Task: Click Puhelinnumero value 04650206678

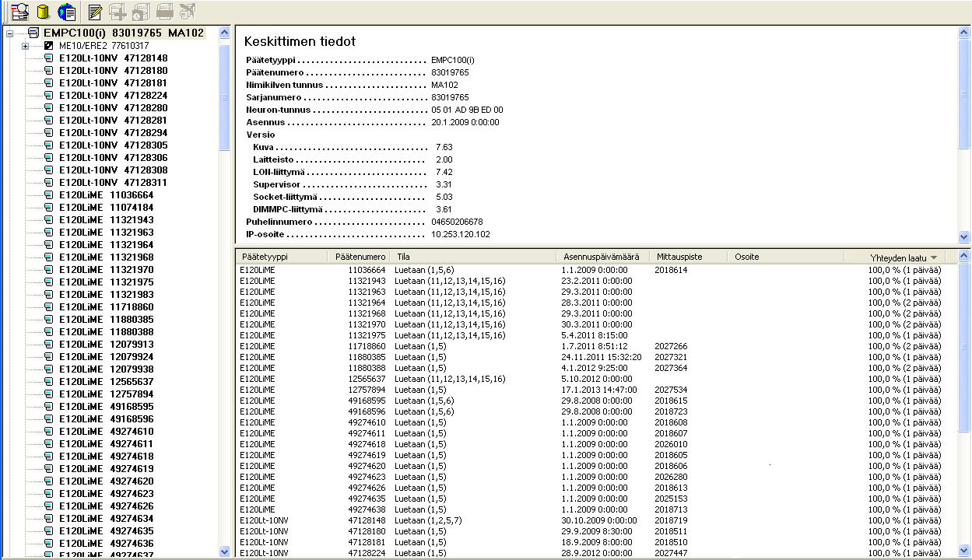Action: [x=457, y=222]
